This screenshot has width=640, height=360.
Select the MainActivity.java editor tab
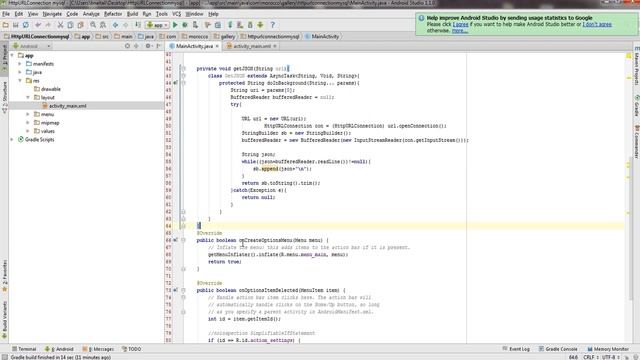(x=194, y=46)
